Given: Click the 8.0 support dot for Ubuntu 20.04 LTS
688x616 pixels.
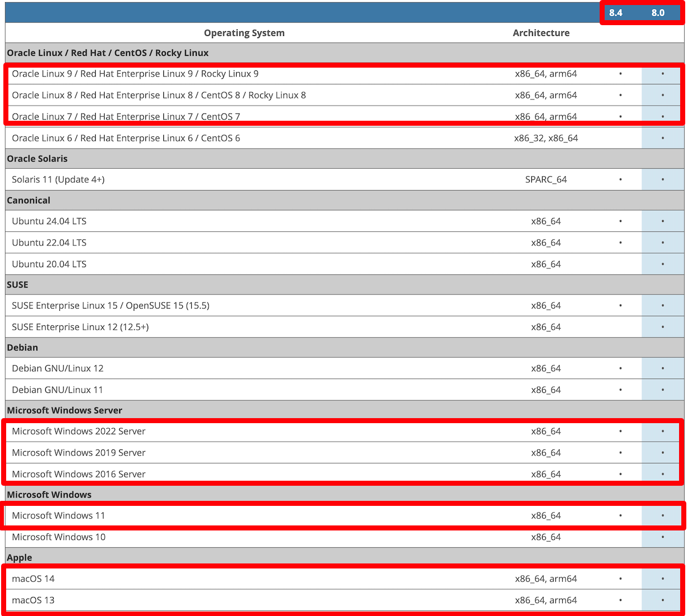Looking at the screenshot, I should pyautogui.click(x=663, y=264).
